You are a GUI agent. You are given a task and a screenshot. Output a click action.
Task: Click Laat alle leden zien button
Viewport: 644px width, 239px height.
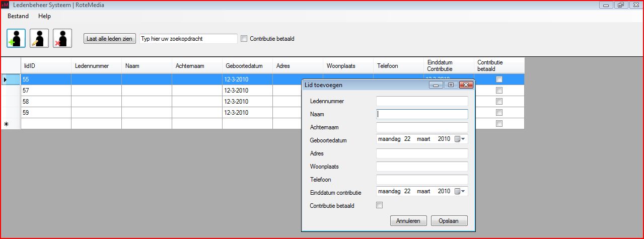110,39
